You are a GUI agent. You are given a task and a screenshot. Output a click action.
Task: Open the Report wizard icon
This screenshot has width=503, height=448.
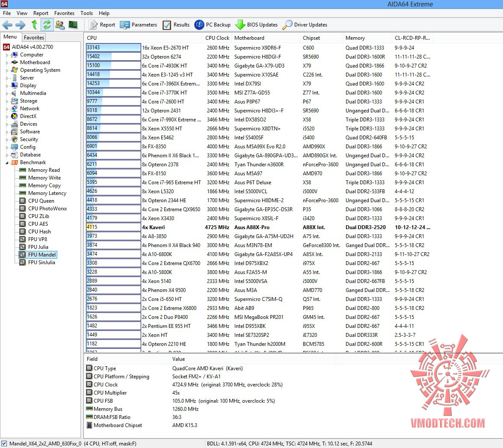coord(93,25)
